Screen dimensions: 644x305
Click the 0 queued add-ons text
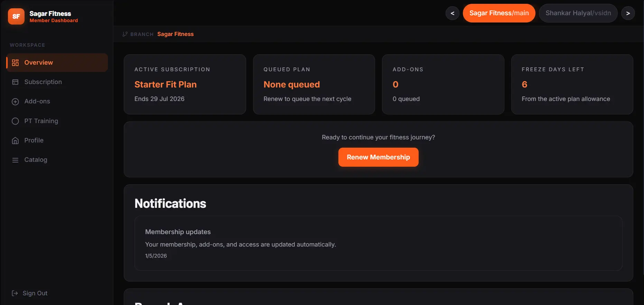(x=406, y=99)
